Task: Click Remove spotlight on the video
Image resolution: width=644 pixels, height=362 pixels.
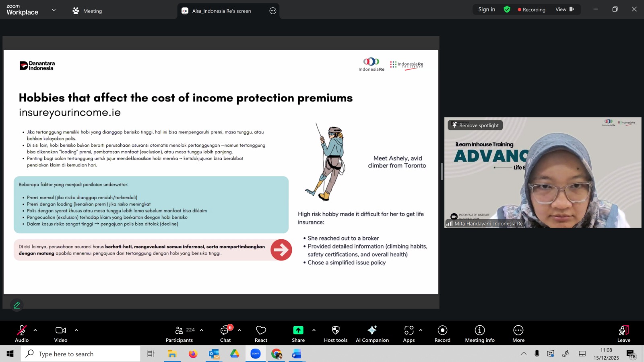Action: 475,125
